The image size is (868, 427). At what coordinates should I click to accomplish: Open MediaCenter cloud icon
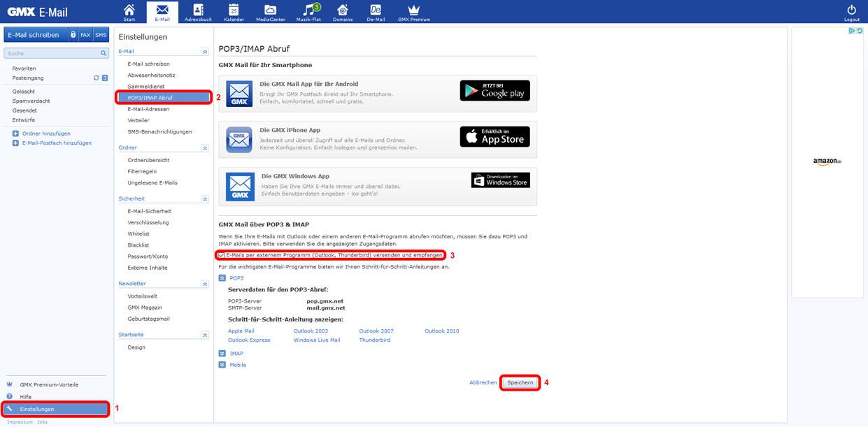270,10
